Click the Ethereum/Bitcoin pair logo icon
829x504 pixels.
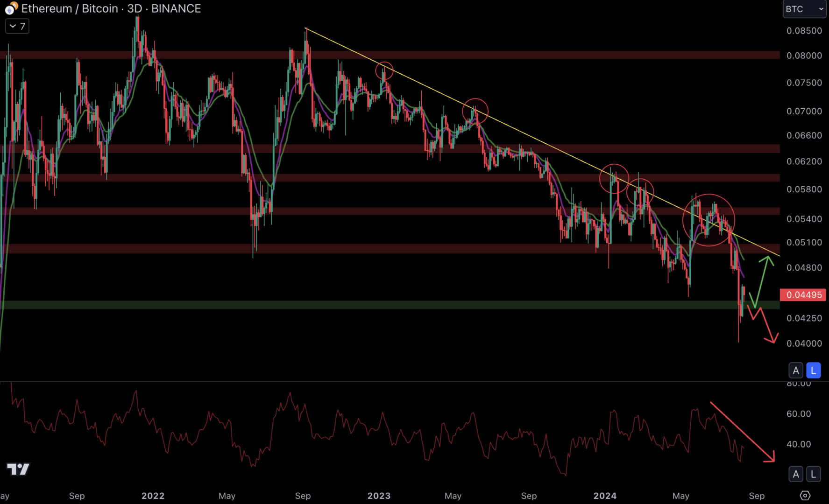tap(11, 9)
